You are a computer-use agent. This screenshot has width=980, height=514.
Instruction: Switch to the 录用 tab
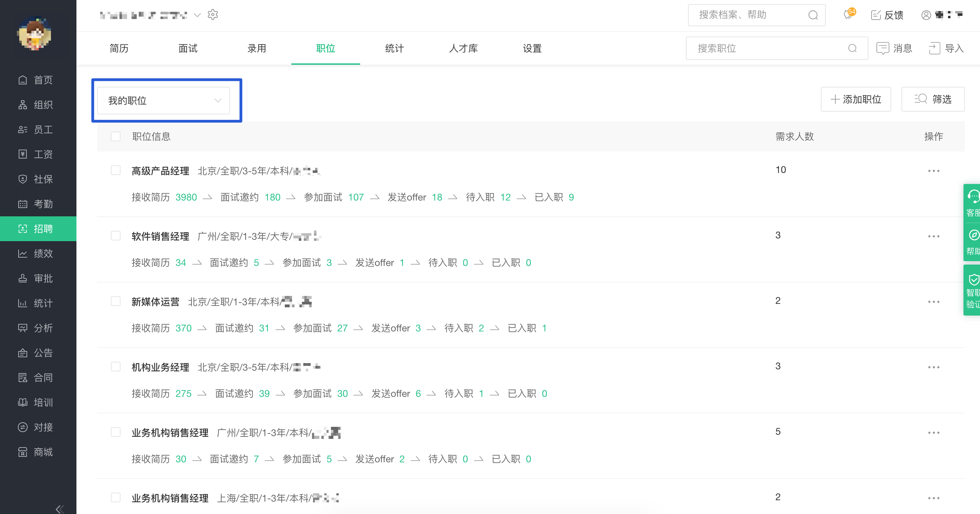[257, 48]
